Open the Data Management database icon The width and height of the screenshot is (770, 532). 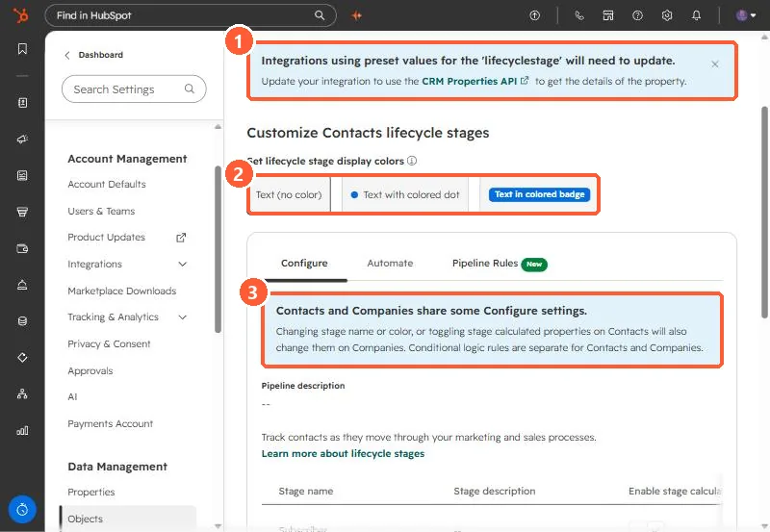tap(22, 321)
